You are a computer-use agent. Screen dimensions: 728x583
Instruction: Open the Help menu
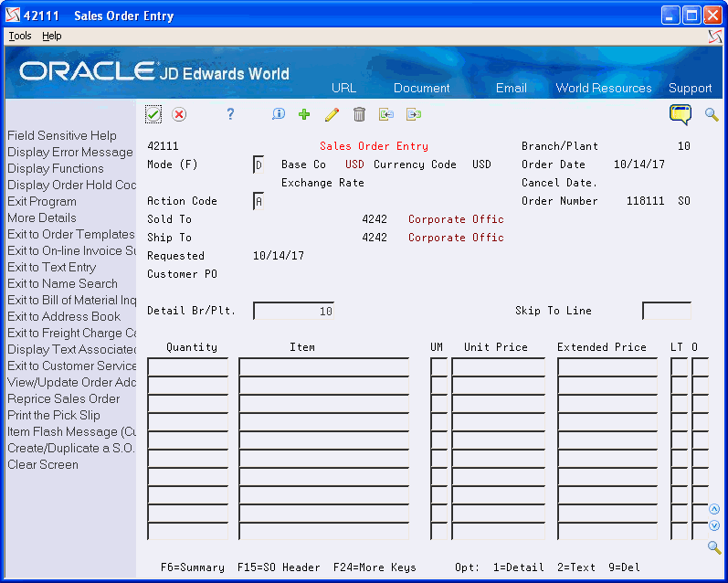[51, 36]
